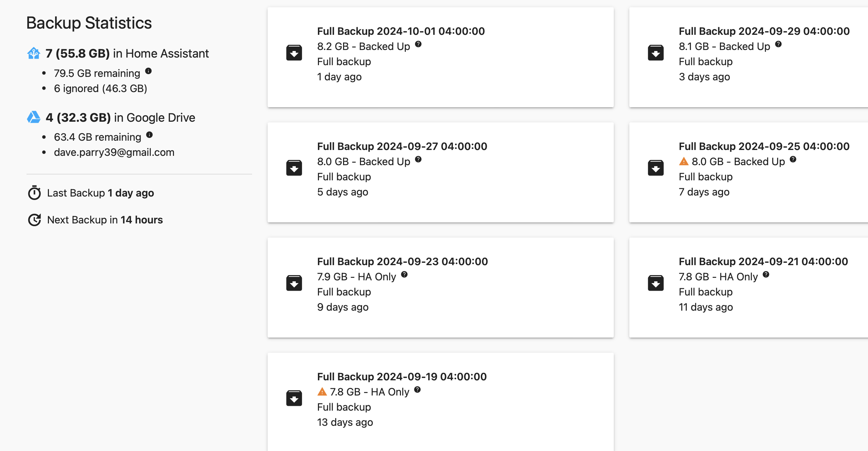
Task: Click the Google Drive logo icon
Action: (x=34, y=117)
